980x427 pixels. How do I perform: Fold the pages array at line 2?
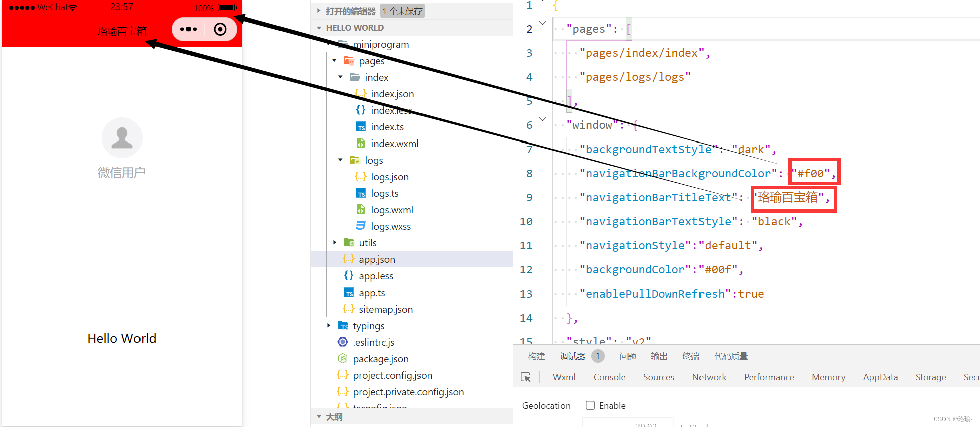(542, 23)
